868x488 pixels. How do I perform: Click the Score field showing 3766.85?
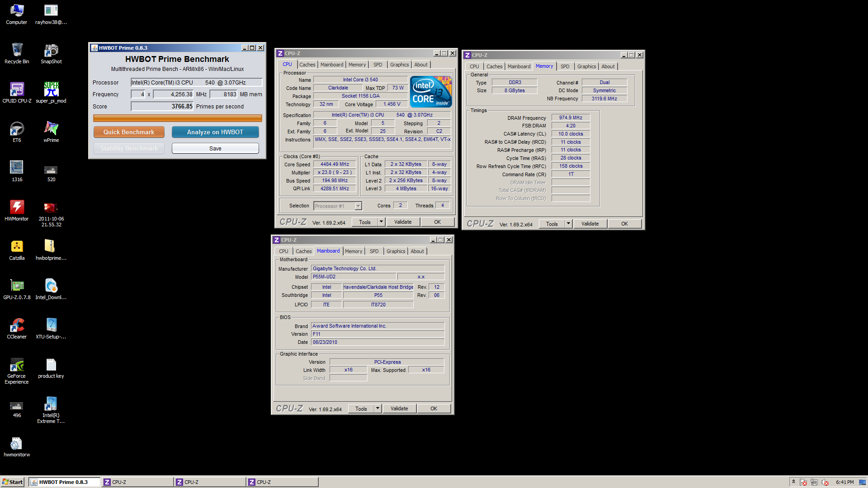click(x=162, y=106)
